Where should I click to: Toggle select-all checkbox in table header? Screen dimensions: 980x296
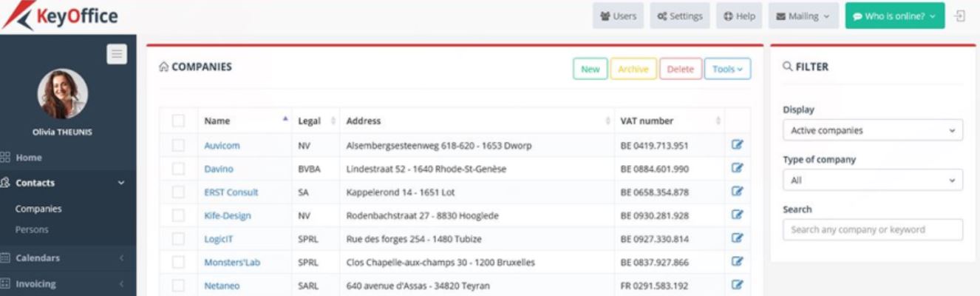click(x=178, y=121)
